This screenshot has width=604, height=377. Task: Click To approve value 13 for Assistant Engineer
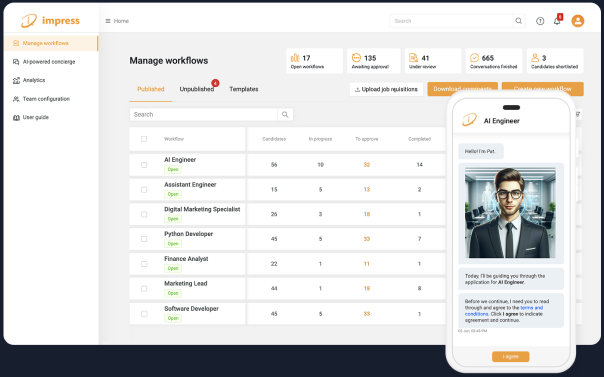pyautogui.click(x=367, y=189)
